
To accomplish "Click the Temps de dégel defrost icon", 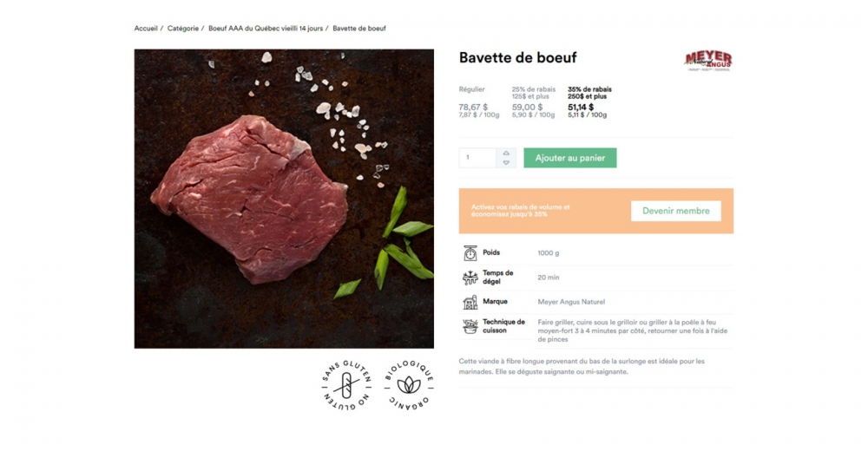I will click(470, 278).
